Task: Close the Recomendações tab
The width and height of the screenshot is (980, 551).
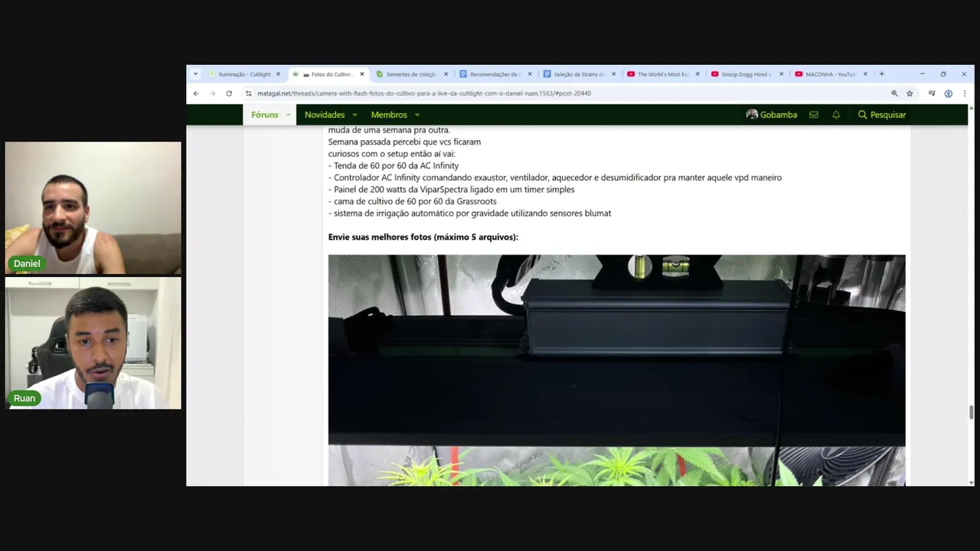Action: point(530,74)
